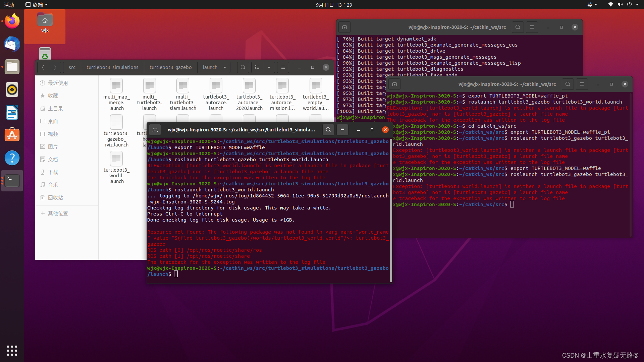Select 最近使用 in the sidebar
The height and width of the screenshot is (362, 644).
click(x=67, y=83)
